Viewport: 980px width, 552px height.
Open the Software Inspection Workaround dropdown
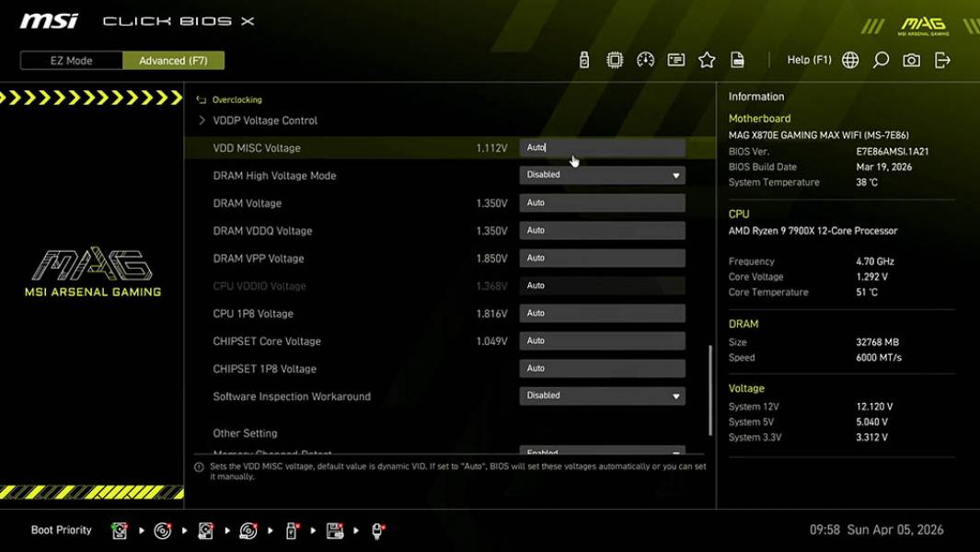[602, 395]
